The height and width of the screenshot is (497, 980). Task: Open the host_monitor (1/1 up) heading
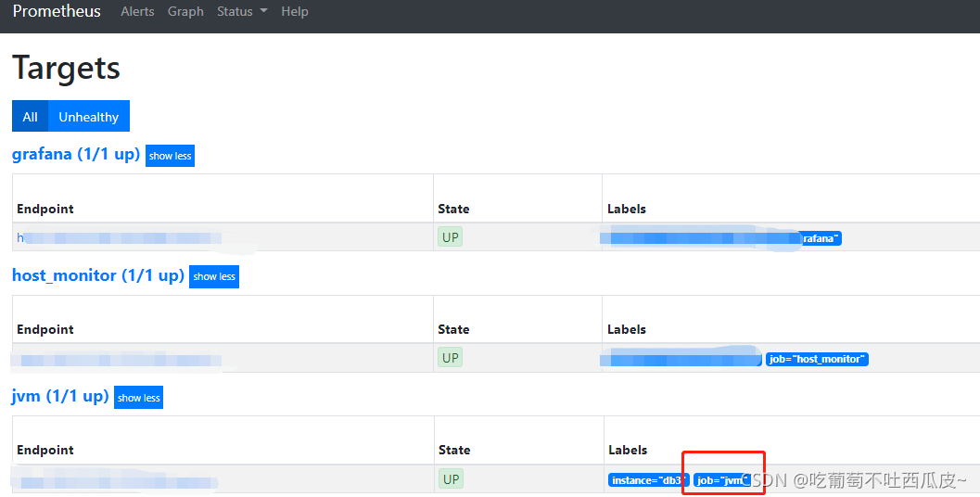(x=98, y=275)
